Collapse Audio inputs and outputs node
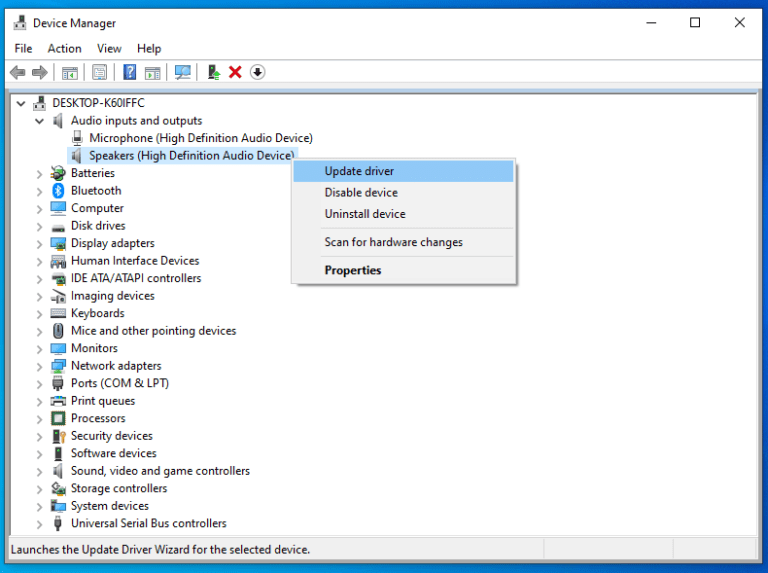Screen dimensions: 768x573 40,121
